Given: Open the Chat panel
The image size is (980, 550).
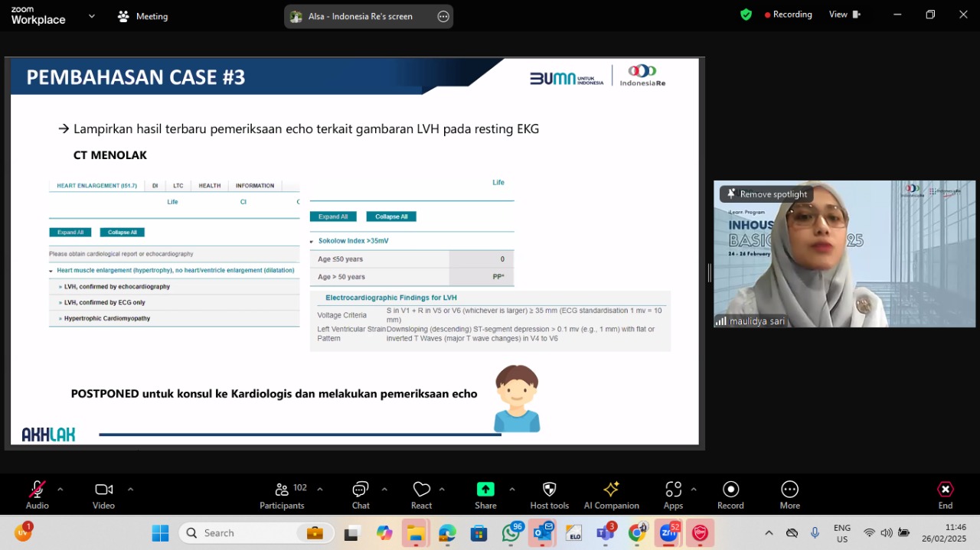Looking at the screenshot, I should tap(361, 495).
